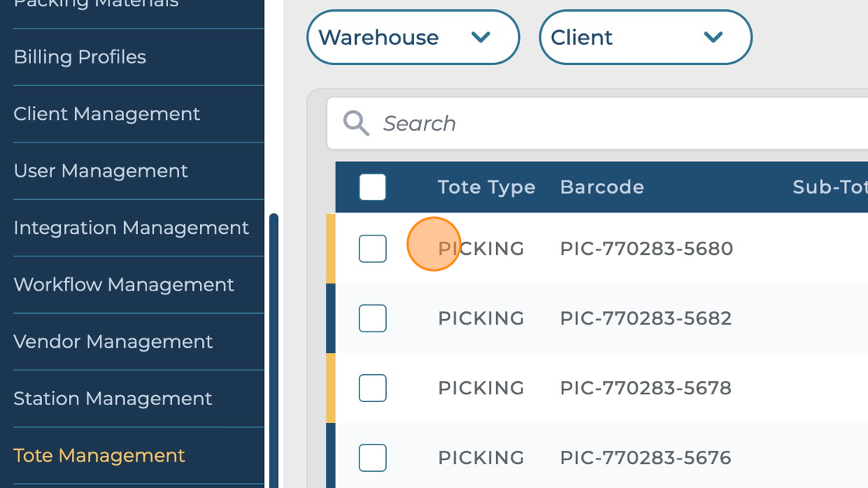
Task: Open Integration Management page
Action: 131,228
